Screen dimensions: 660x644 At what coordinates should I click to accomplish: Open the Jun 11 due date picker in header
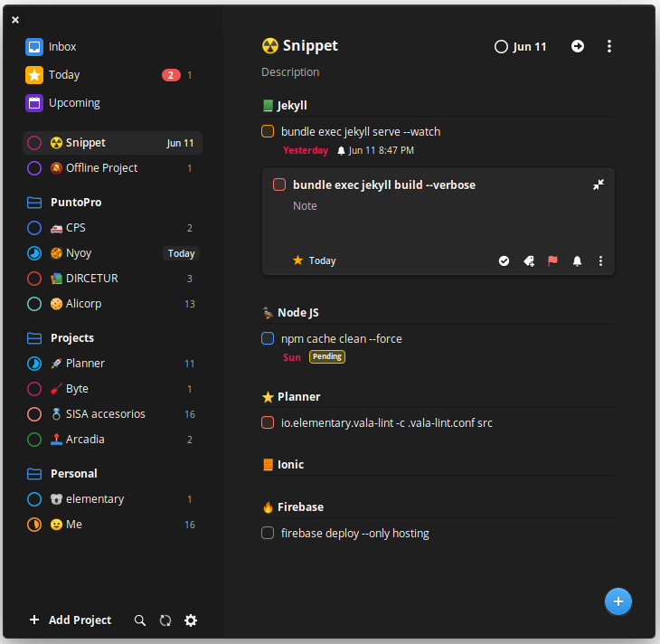pos(521,46)
